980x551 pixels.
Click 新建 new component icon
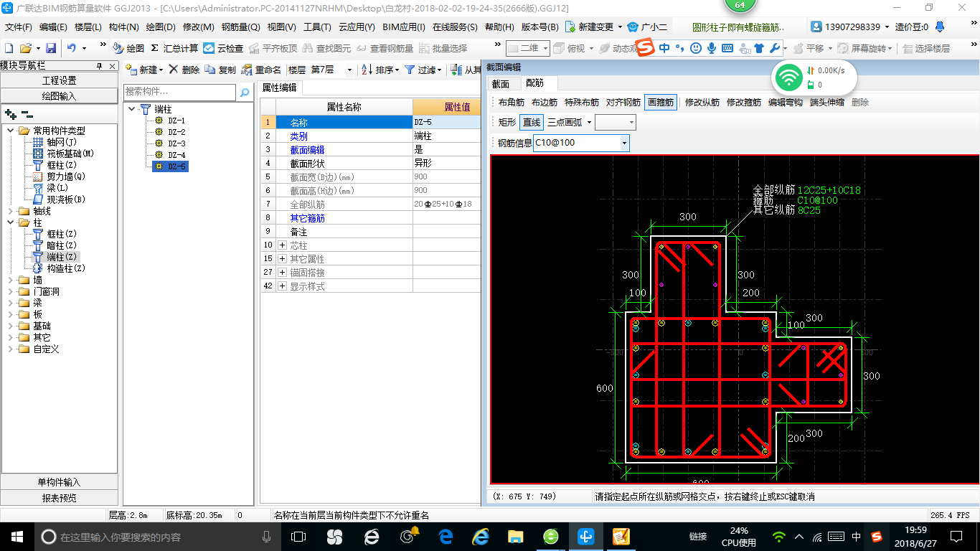click(x=131, y=70)
